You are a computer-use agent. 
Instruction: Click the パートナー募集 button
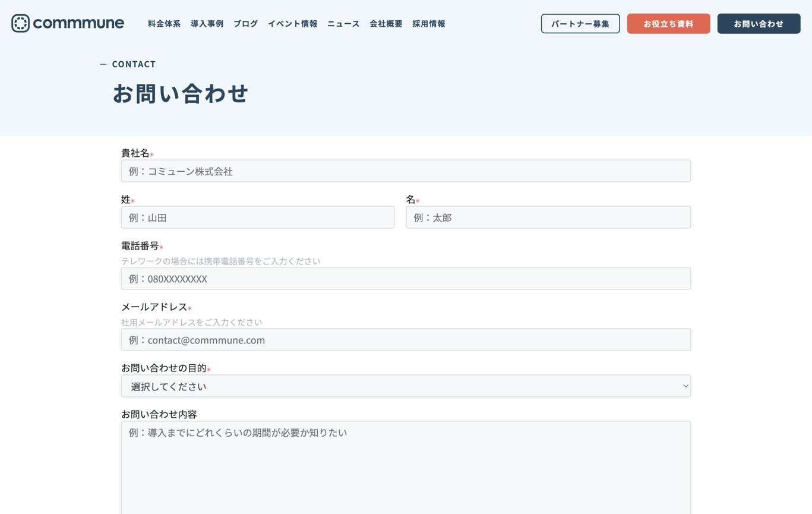click(580, 24)
